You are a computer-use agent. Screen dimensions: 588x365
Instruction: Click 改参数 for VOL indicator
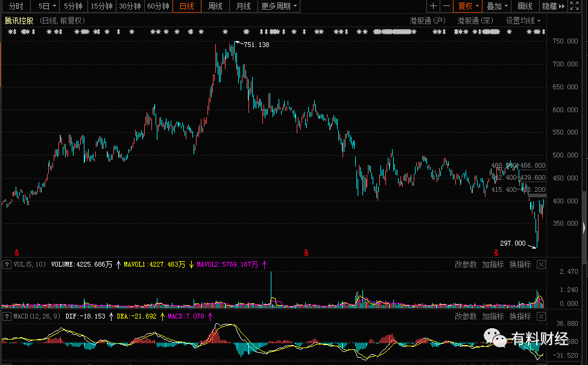click(x=466, y=265)
